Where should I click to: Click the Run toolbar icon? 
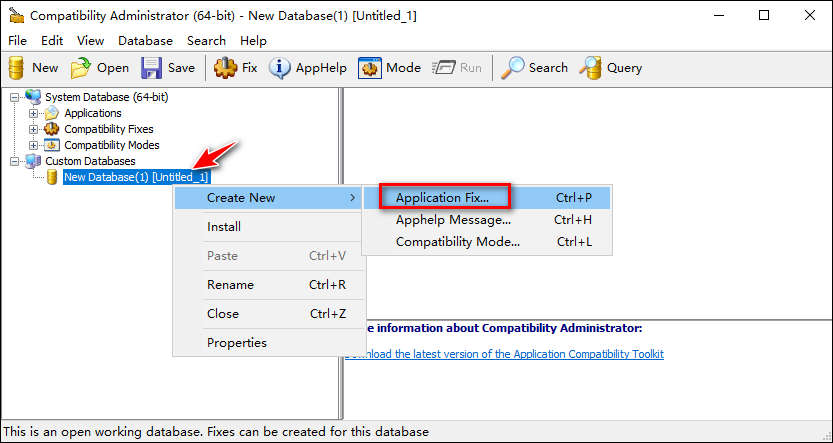(442, 68)
